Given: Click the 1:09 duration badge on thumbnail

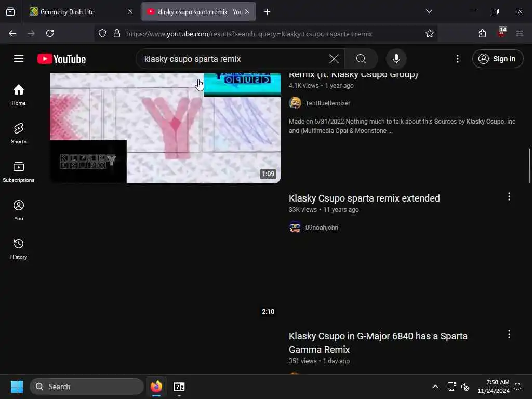Looking at the screenshot, I should pos(268,174).
